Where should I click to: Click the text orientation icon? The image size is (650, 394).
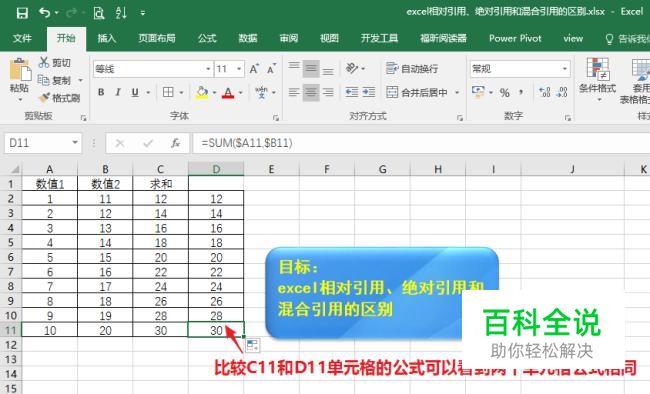click(352, 68)
